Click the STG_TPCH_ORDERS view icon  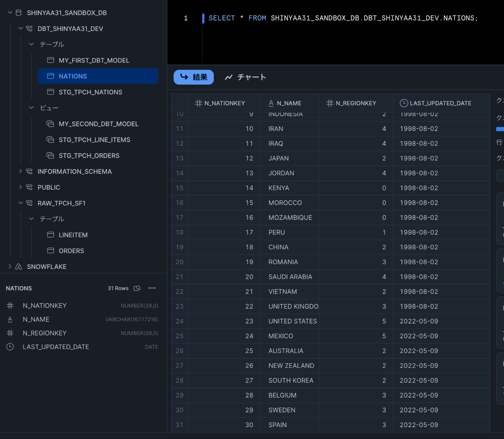click(50, 155)
